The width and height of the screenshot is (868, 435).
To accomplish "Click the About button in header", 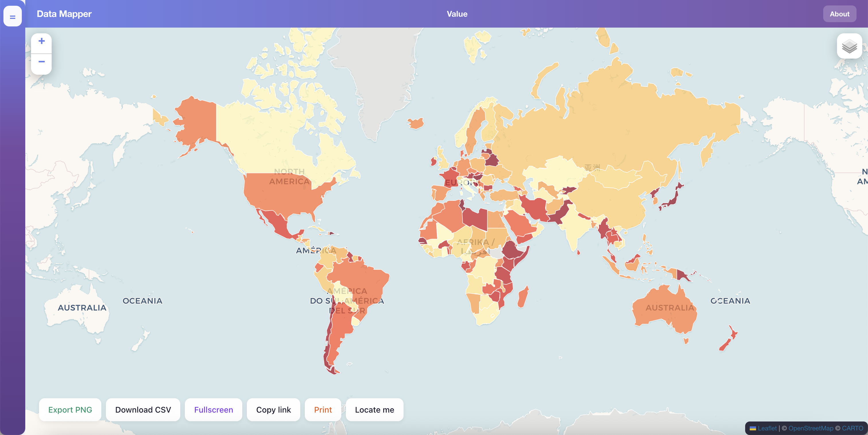I will tap(839, 14).
